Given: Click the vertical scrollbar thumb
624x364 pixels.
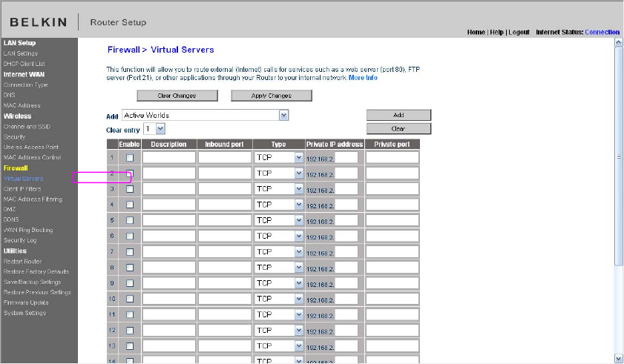Looking at the screenshot, I should [x=618, y=156].
